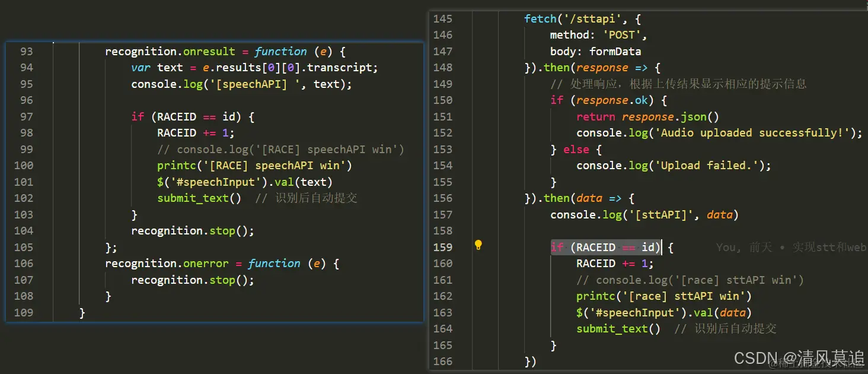Click the git blame annotation on line 159
Viewport: 868px width, 374px height.
pos(792,248)
